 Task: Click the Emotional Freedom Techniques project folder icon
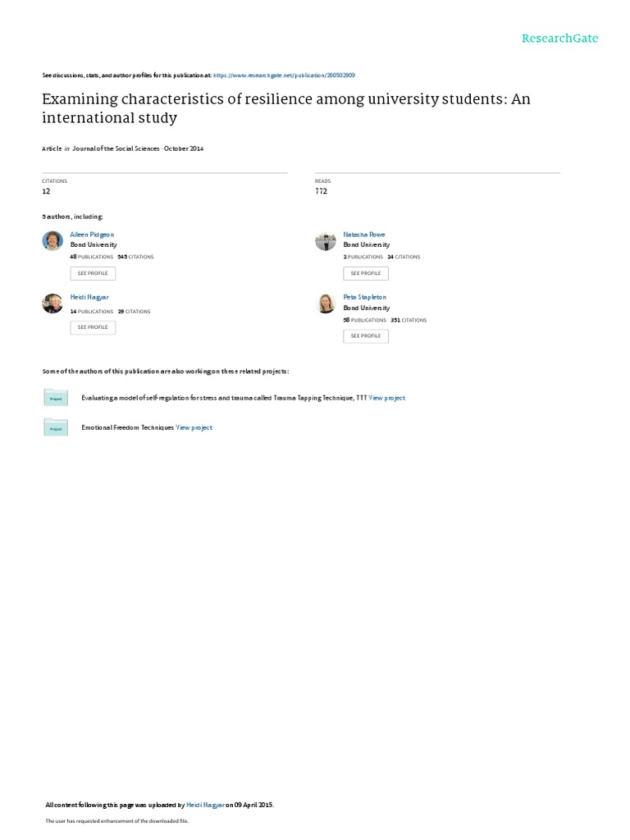tap(56, 427)
